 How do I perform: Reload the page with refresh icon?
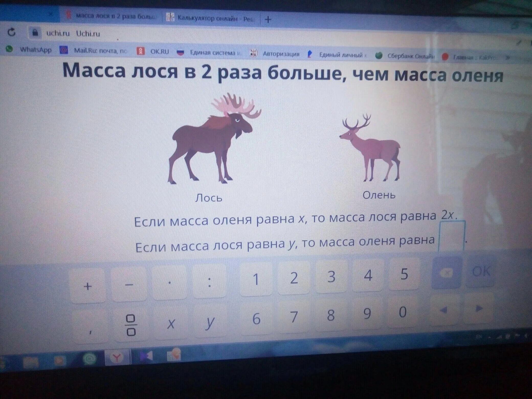pyautogui.click(x=12, y=32)
